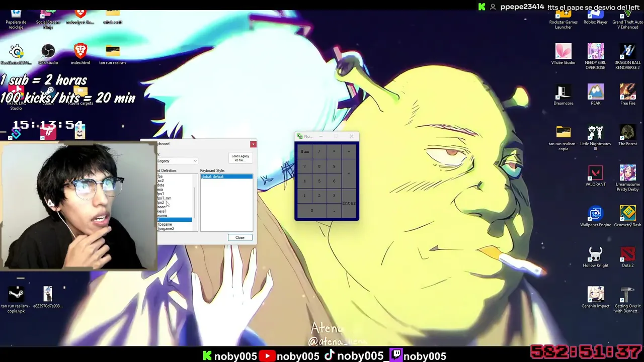Open the 'tan run realism - copia' folder

[x=563, y=138]
